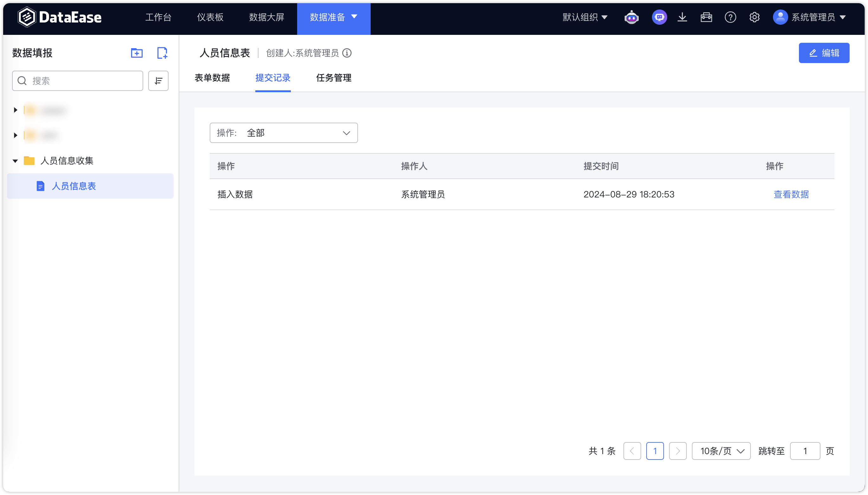Click the 提交时间 column header

[601, 166]
